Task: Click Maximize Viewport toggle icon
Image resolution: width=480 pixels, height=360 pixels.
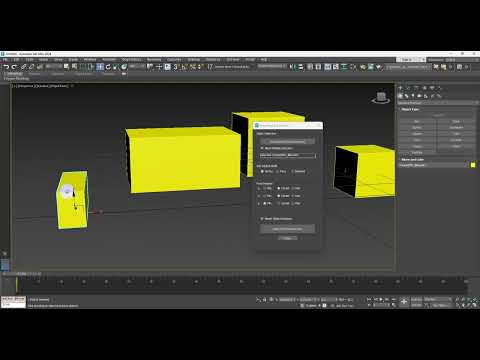Action: [475, 305]
